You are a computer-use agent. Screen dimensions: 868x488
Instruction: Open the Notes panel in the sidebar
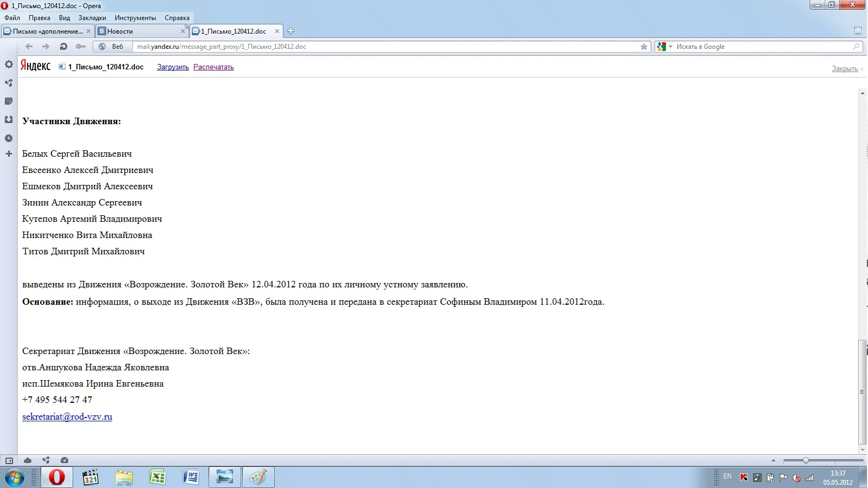(9, 101)
